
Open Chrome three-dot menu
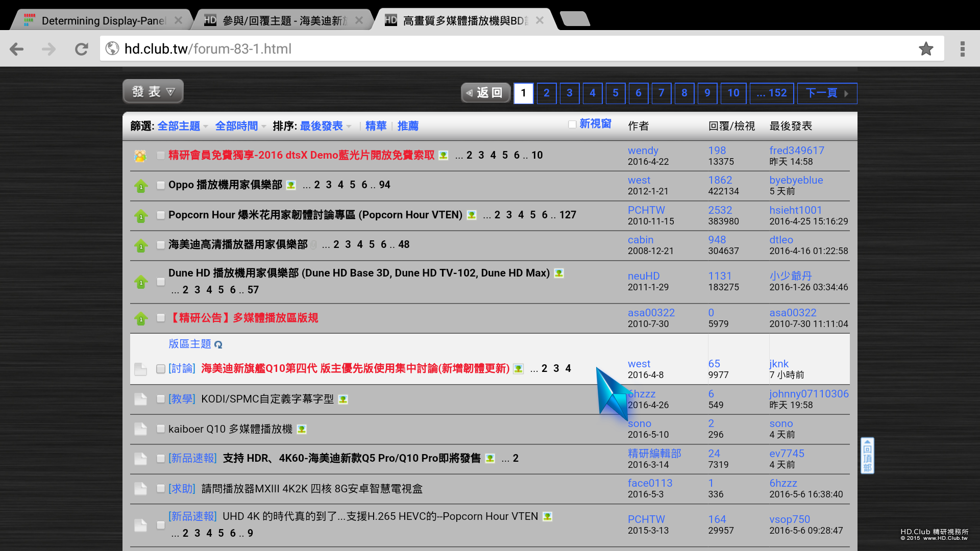coord(962,49)
